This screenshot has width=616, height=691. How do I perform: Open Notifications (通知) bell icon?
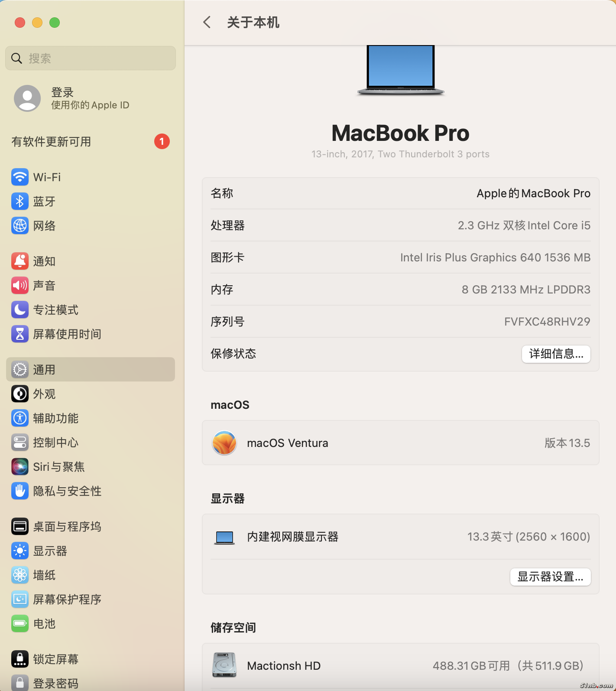pyautogui.click(x=20, y=261)
